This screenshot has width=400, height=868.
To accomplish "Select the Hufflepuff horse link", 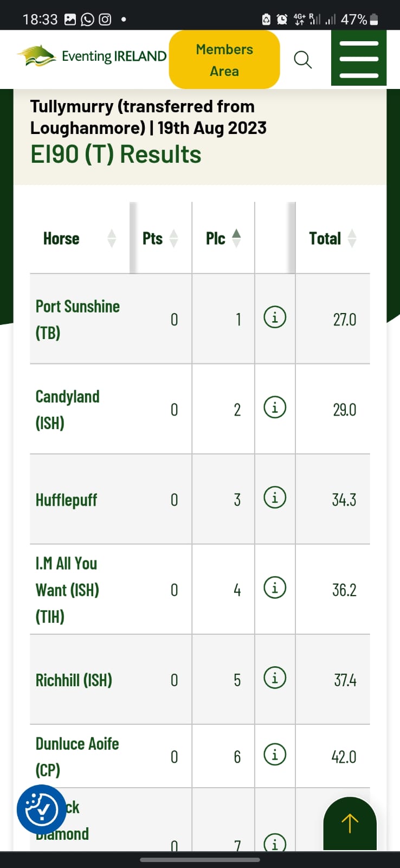I will click(66, 500).
